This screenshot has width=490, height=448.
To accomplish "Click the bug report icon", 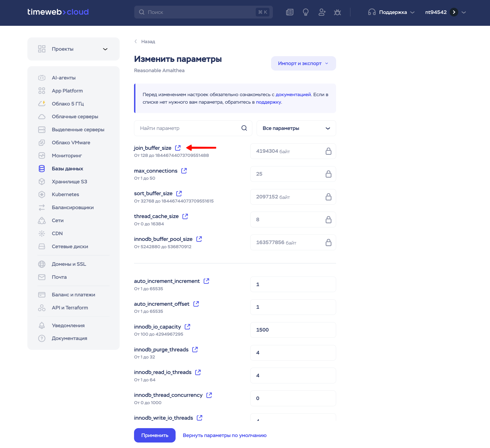I will tap(337, 12).
